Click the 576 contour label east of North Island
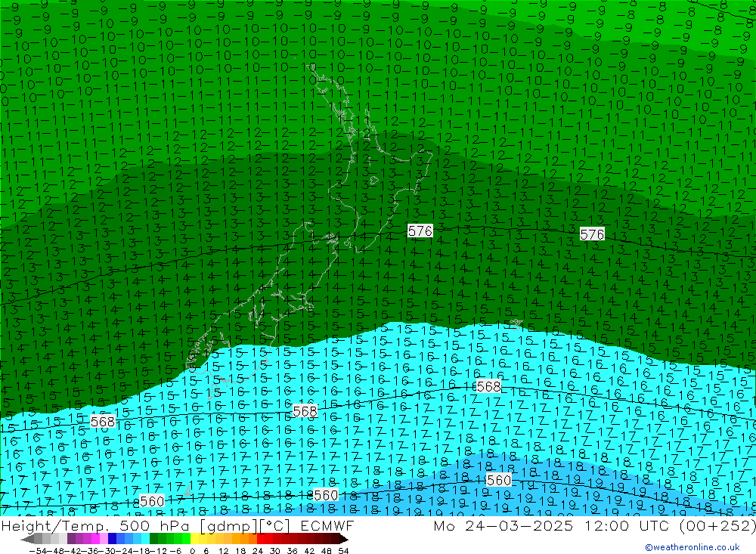The width and height of the screenshot is (756, 554). [420, 231]
